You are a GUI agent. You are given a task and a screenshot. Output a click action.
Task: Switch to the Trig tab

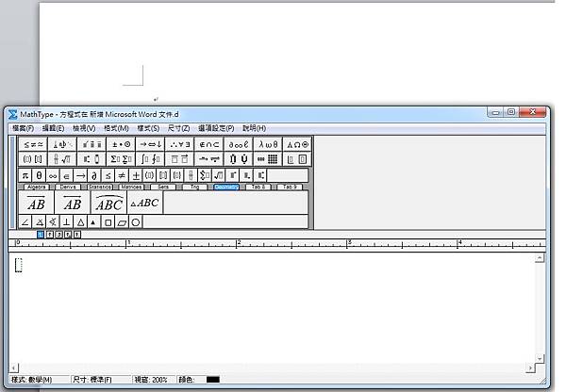pyautogui.click(x=195, y=187)
